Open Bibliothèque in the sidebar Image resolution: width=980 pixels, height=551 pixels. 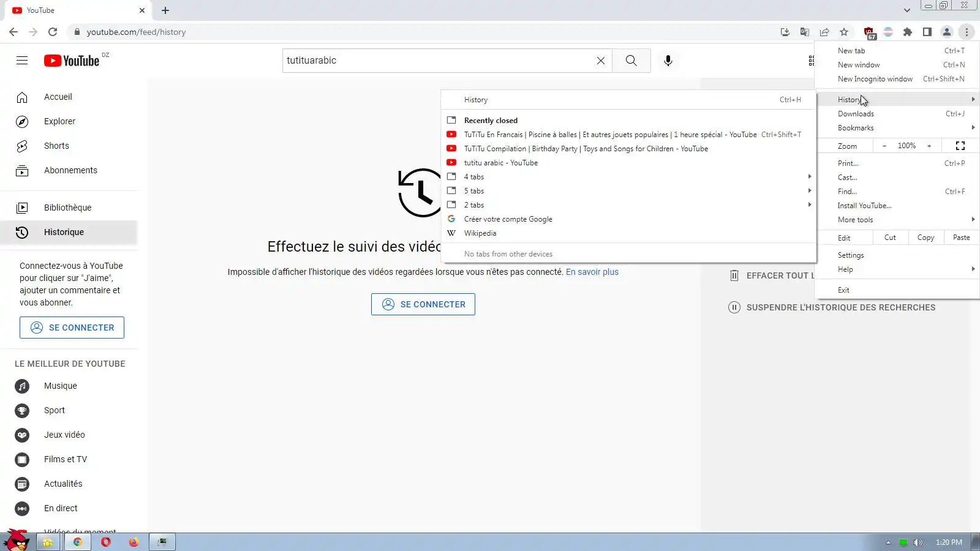(69, 208)
